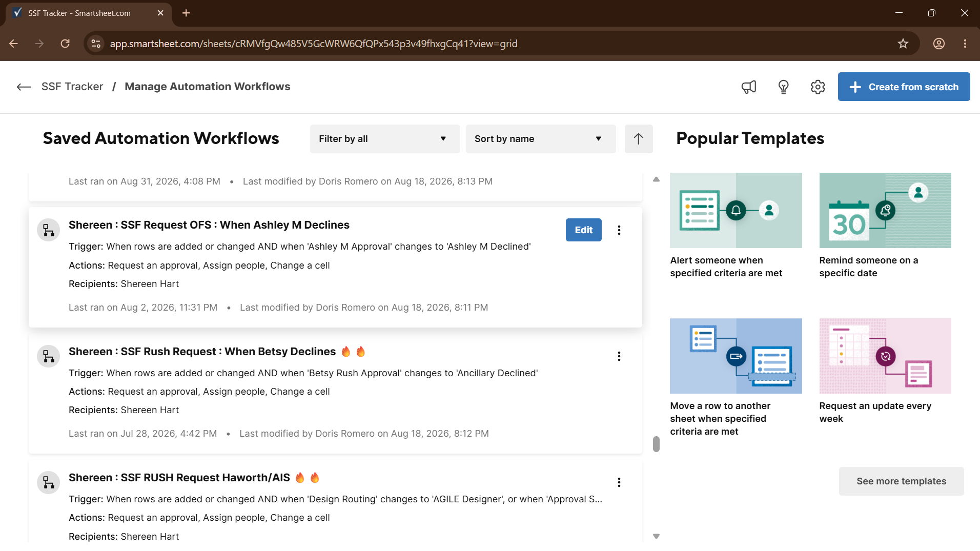The width and height of the screenshot is (980, 551).
Task: Click workflow icon beside Betsy Declines
Action: 49,356
